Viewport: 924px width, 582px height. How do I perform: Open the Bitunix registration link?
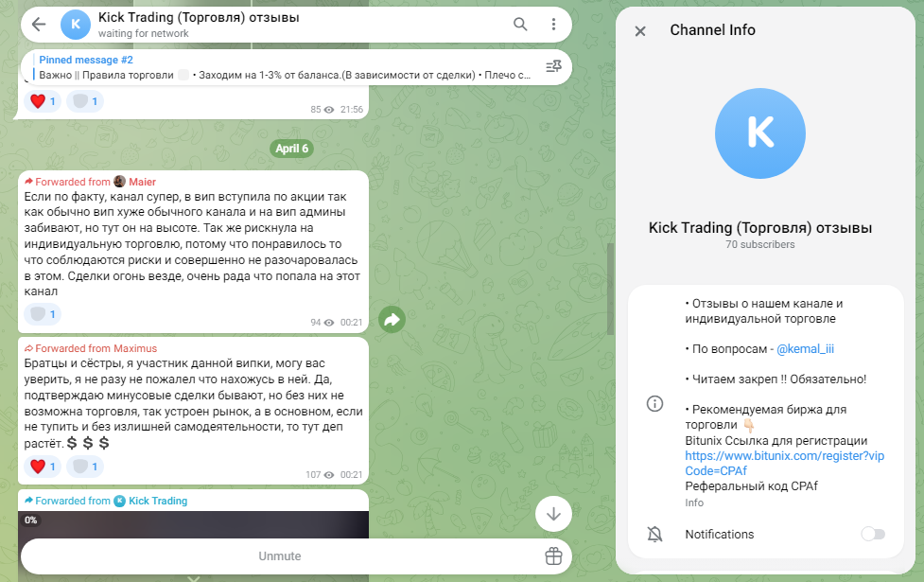[x=784, y=464]
